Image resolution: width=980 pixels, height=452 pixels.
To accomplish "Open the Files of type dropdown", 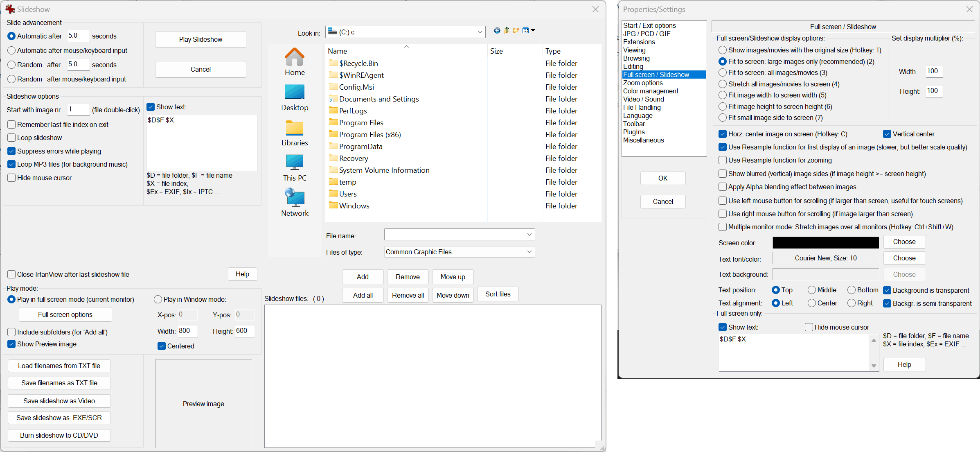I will [x=529, y=252].
